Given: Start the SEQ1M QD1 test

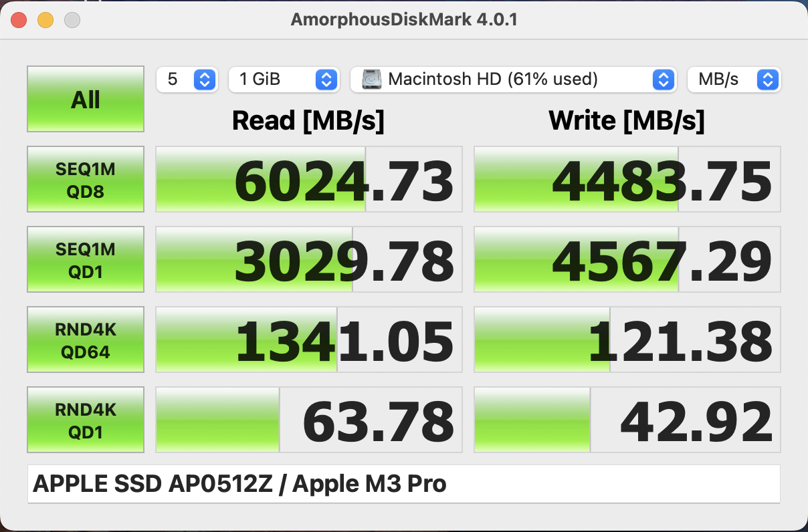Looking at the screenshot, I should [x=86, y=259].
